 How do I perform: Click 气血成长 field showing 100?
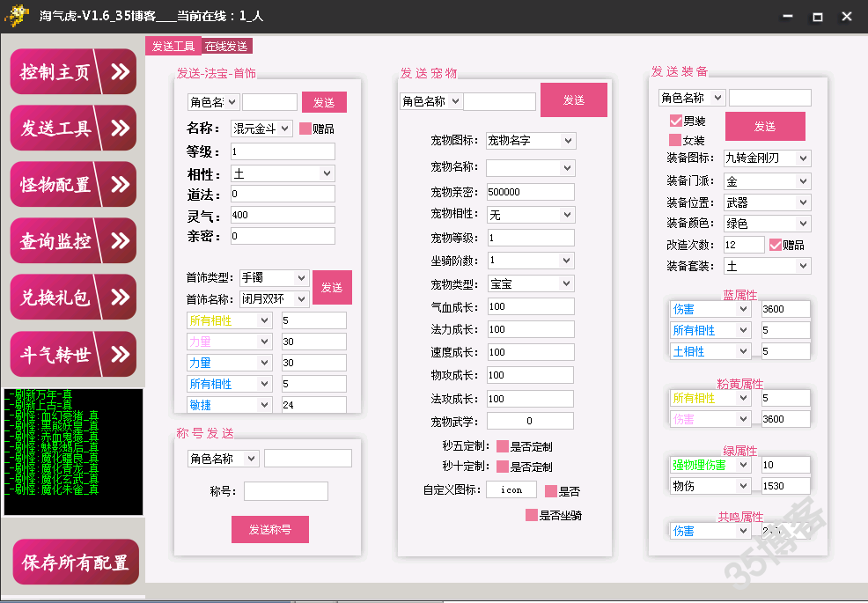pos(530,306)
